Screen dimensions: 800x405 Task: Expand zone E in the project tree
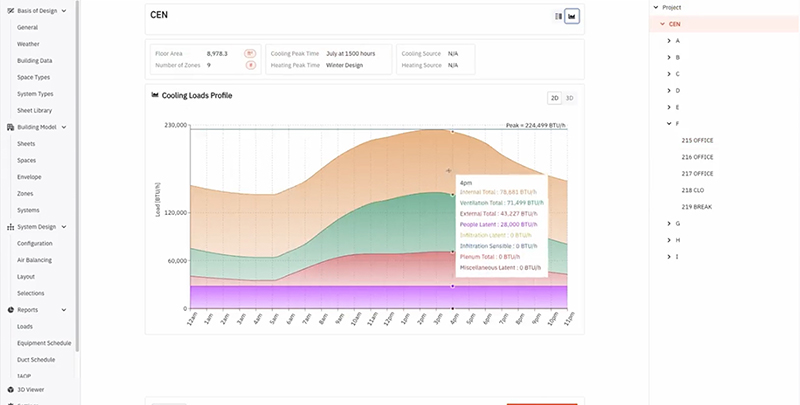coord(669,107)
